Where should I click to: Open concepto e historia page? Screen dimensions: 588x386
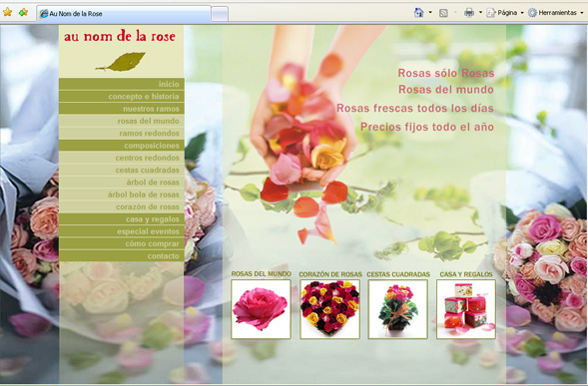tap(122, 97)
